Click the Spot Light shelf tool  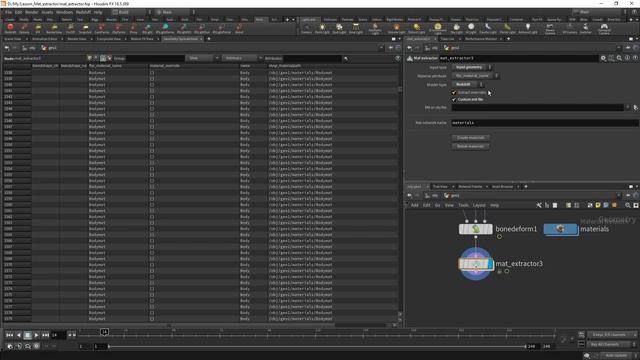click(339, 28)
